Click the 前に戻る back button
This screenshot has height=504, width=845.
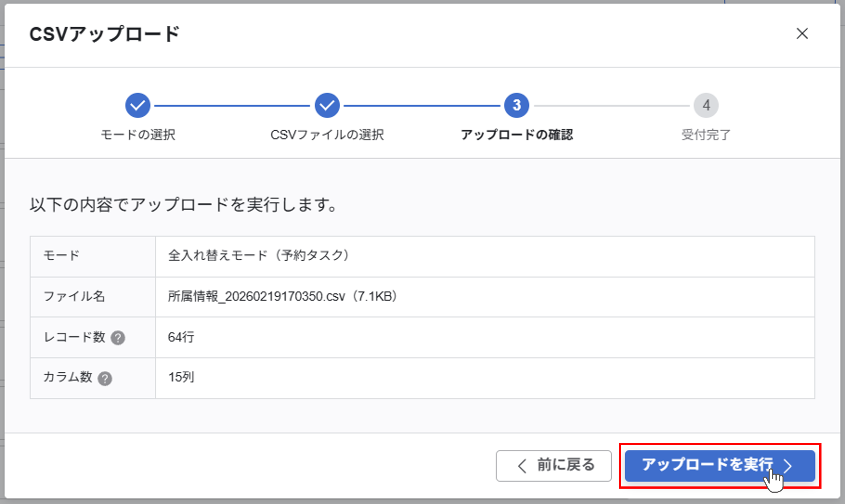coord(554,466)
